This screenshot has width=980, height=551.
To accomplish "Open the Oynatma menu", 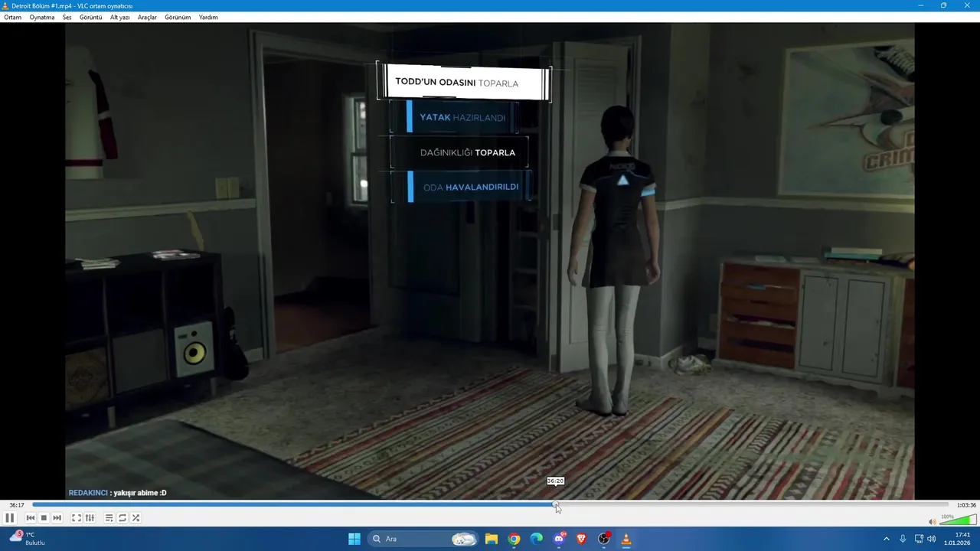I will (x=42, y=17).
